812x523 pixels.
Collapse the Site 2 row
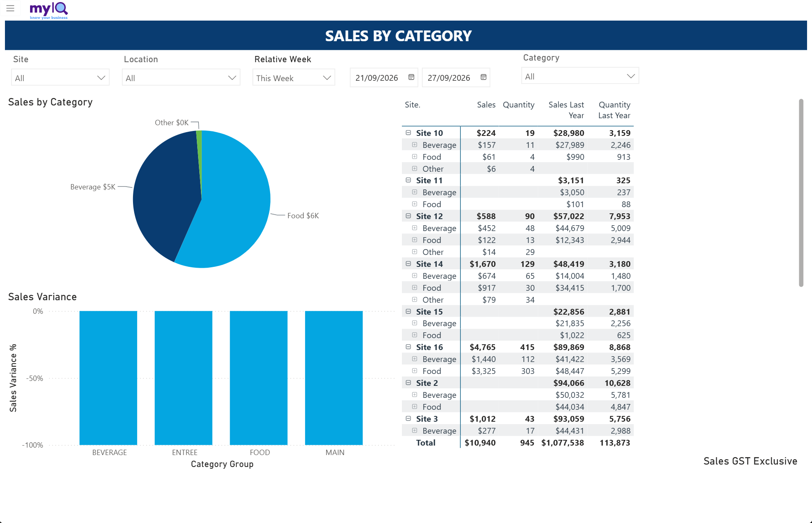[408, 383]
